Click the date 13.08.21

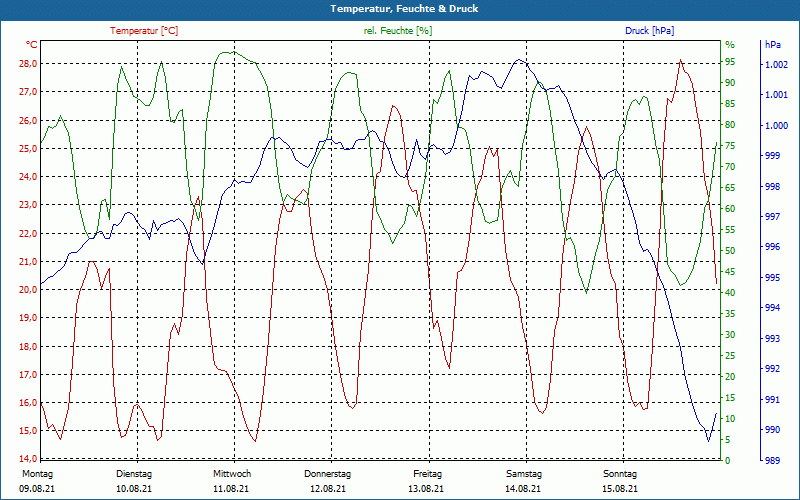tap(426, 489)
